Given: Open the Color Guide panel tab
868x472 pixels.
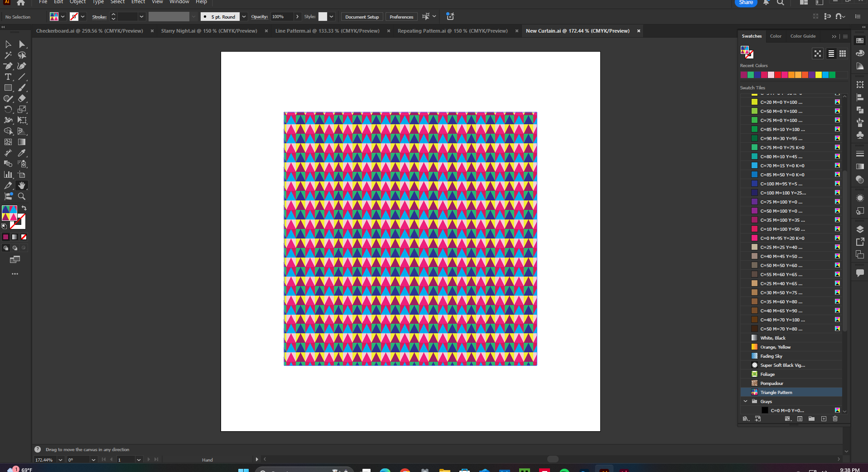Looking at the screenshot, I should tap(803, 36).
